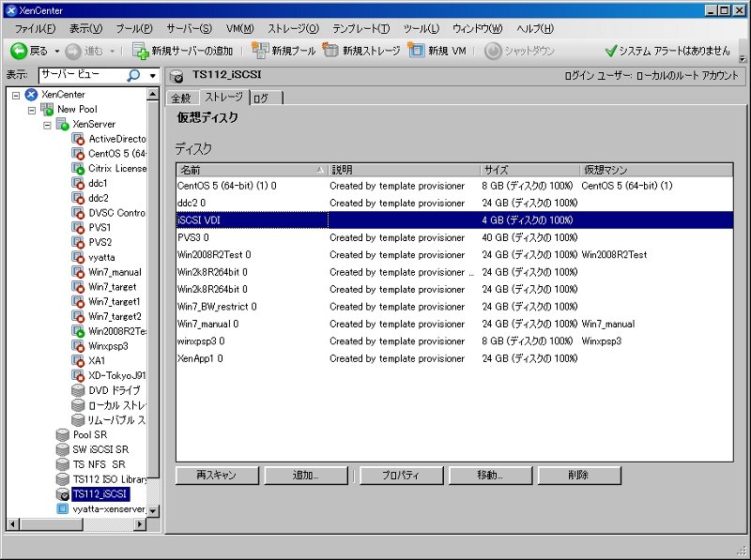Select the TS112_iSCSI storage tree item
This screenshot has height=560, width=751.
pyautogui.click(x=100, y=494)
